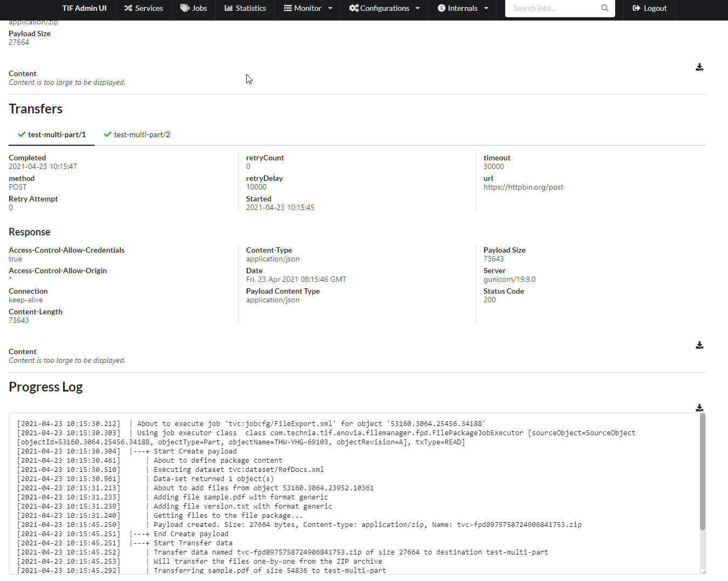Click the Services shuffle icon
Screen dimensions: 728x581
coord(128,8)
